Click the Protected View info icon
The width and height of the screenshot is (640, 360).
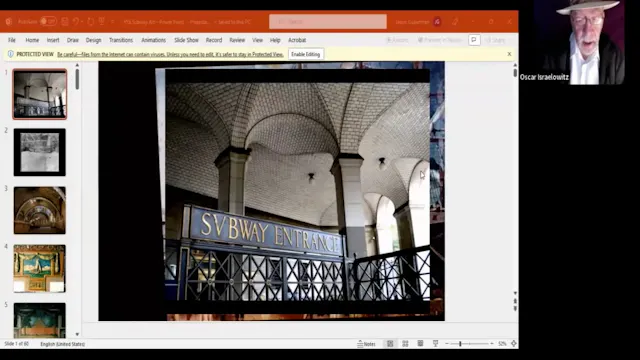point(11,54)
